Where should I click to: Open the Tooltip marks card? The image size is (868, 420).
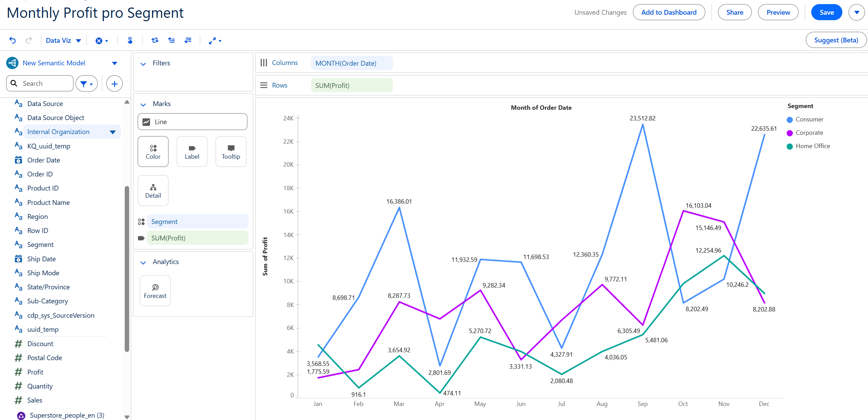231,152
